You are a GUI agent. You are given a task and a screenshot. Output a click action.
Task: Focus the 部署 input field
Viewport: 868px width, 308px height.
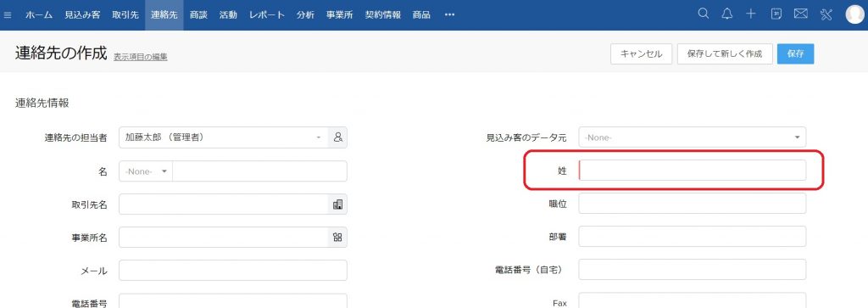pos(692,237)
